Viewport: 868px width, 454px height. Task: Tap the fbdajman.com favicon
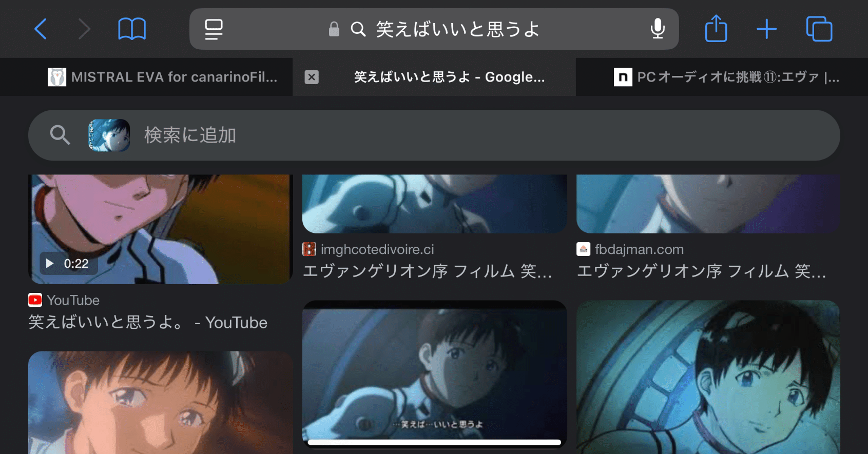(x=583, y=249)
